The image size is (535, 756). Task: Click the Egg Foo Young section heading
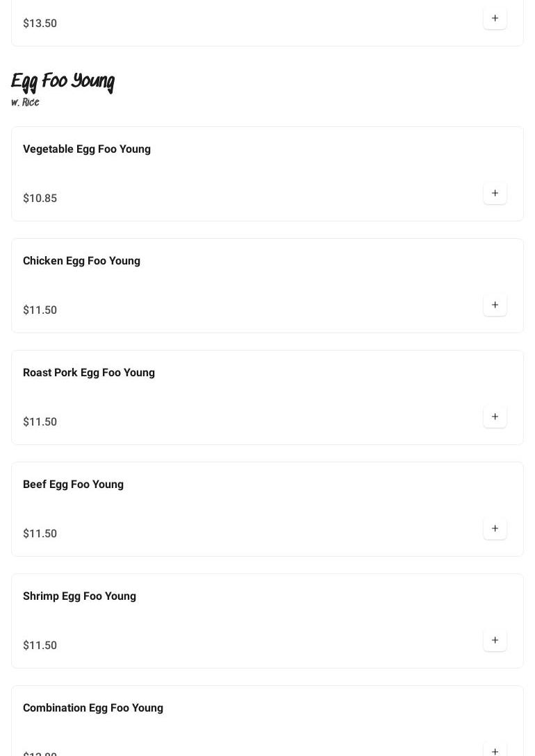pos(63,82)
